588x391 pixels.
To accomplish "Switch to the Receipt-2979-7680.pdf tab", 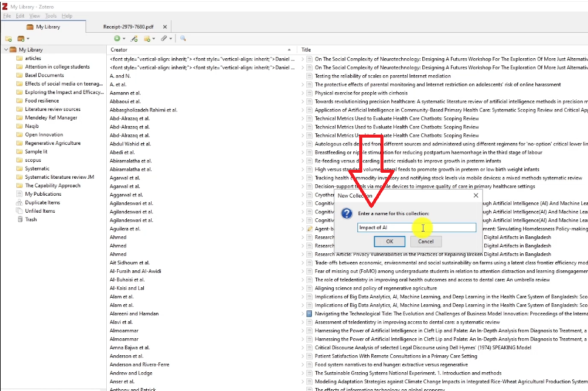I will [x=129, y=27].
